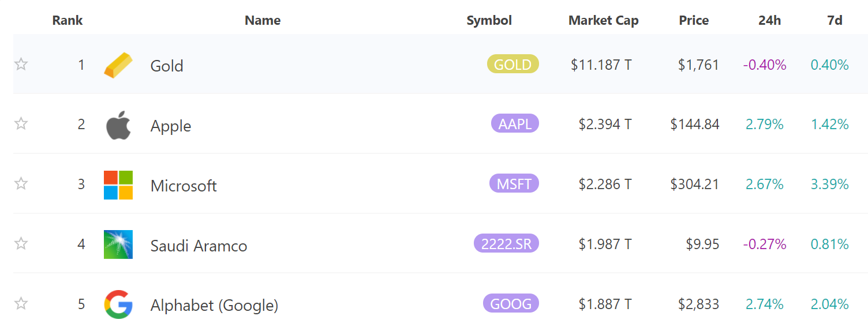Click the GOLD symbol badge
Image resolution: width=868 pixels, height=331 pixels.
point(512,64)
